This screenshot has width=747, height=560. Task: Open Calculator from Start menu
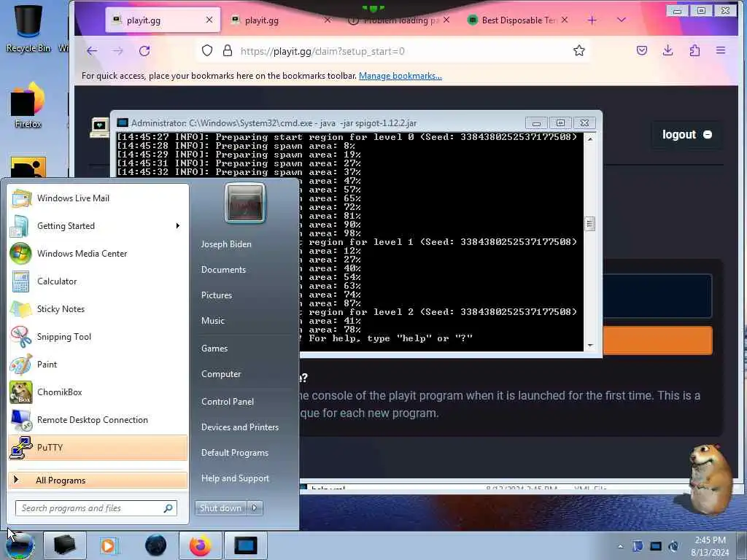(x=98, y=281)
